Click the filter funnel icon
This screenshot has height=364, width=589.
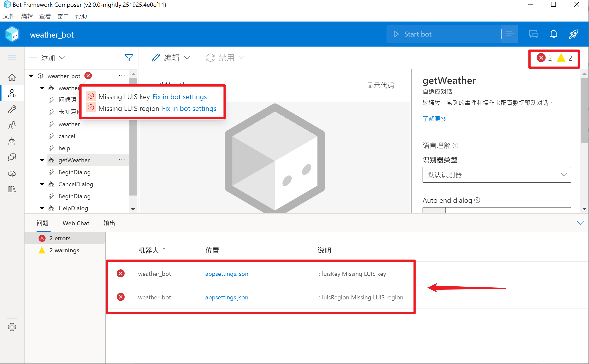pyautogui.click(x=129, y=58)
